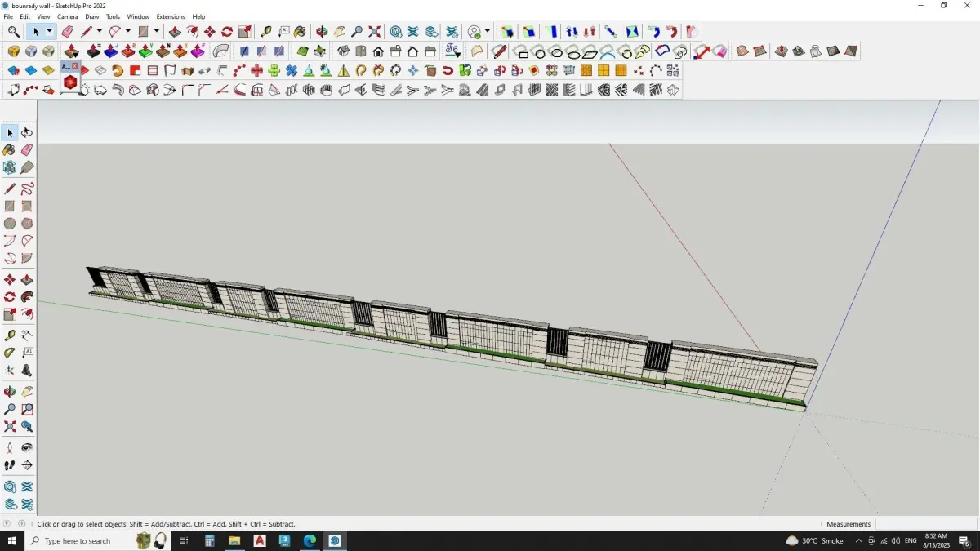Choose the Protractor tool in left toolbar
980x551 pixels.
coord(10,353)
